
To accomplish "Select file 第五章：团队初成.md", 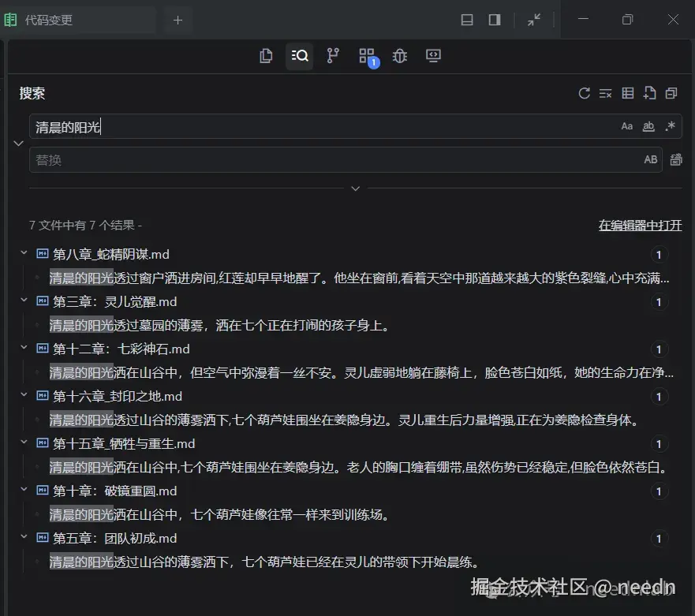I will [x=115, y=539].
